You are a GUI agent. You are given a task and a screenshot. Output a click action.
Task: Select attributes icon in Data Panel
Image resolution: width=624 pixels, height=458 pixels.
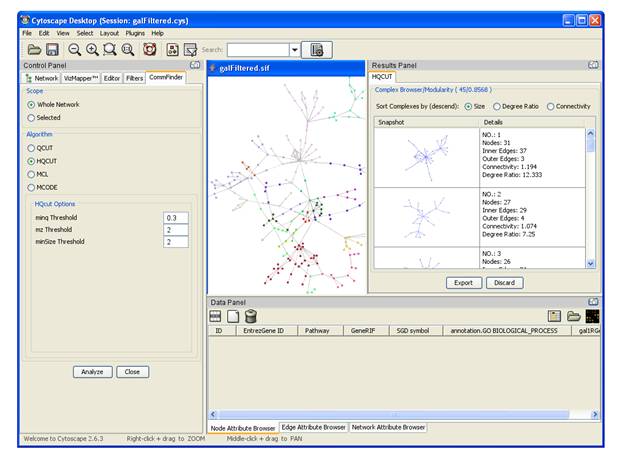click(215, 316)
